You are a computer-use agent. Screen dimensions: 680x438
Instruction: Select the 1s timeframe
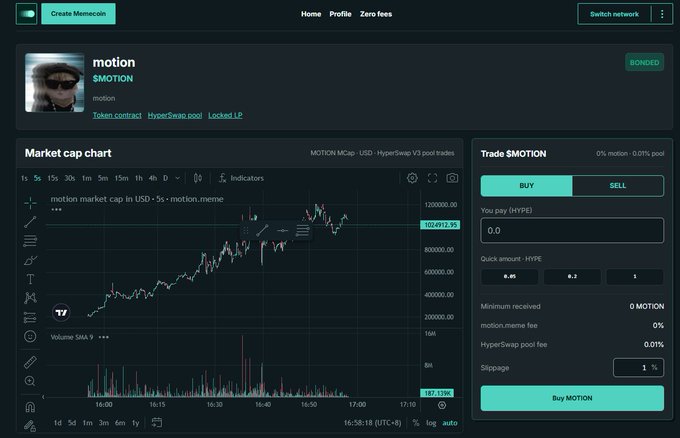(x=24, y=178)
